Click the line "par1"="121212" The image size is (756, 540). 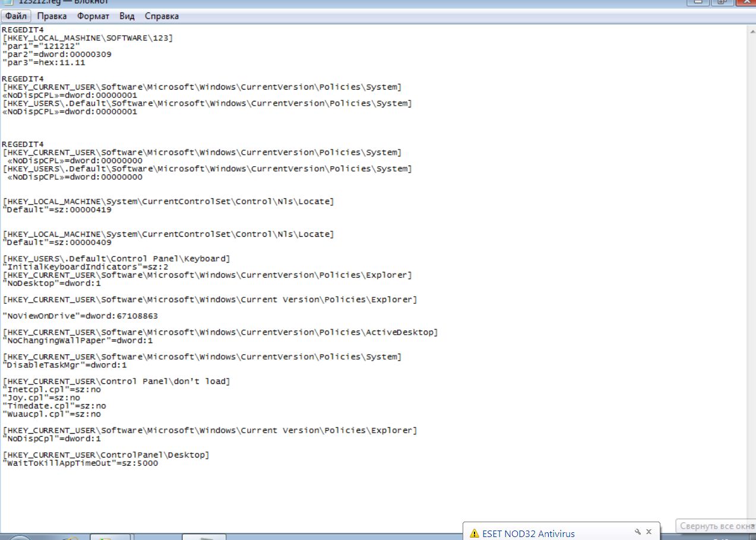(x=41, y=46)
